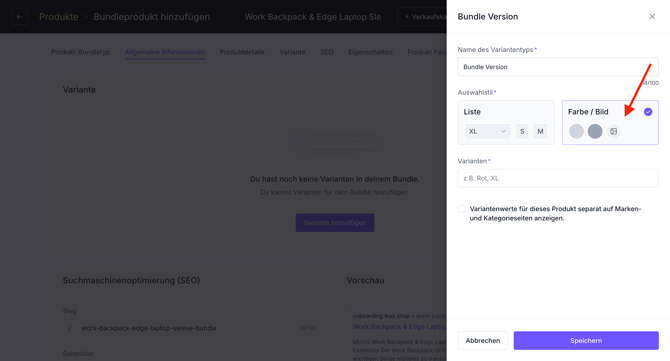Click the back arrow icon in header
The height and width of the screenshot is (361, 670).
tap(19, 17)
